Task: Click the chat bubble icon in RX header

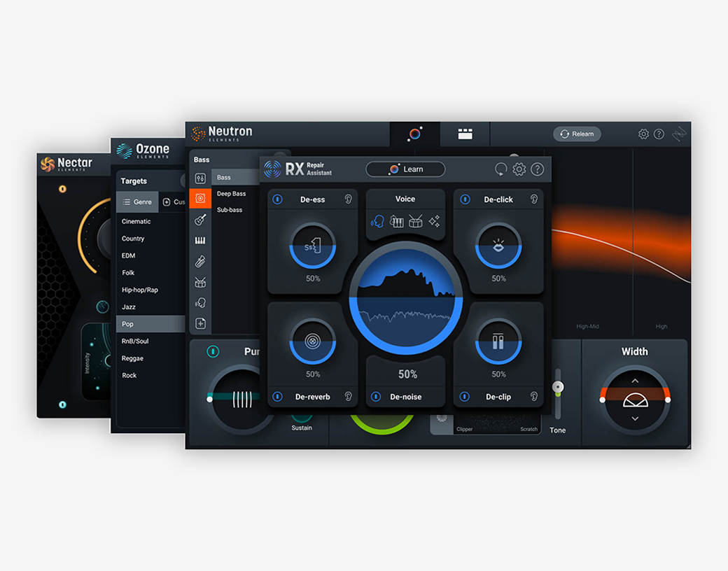Action: [x=501, y=169]
